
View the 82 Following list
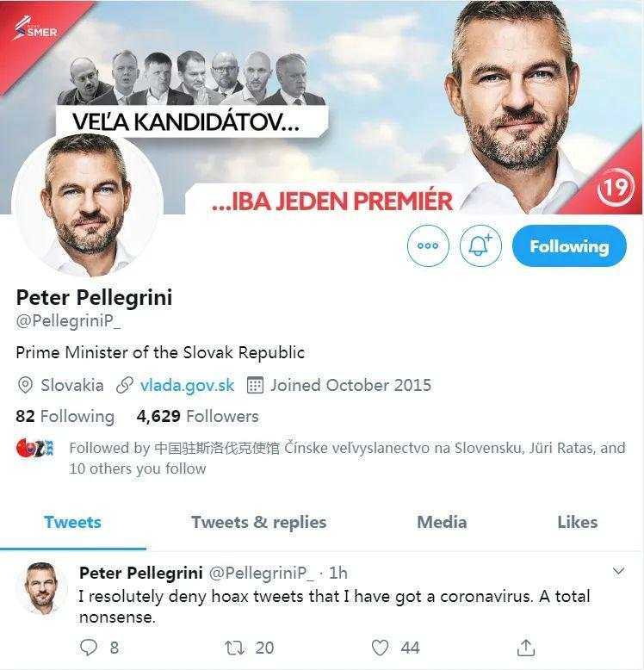65,416
